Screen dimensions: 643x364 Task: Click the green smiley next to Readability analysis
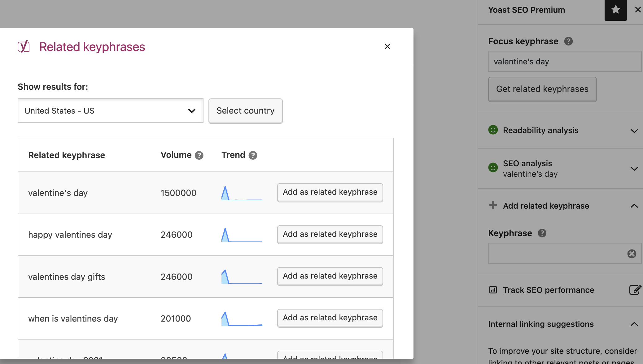(x=493, y=130)
